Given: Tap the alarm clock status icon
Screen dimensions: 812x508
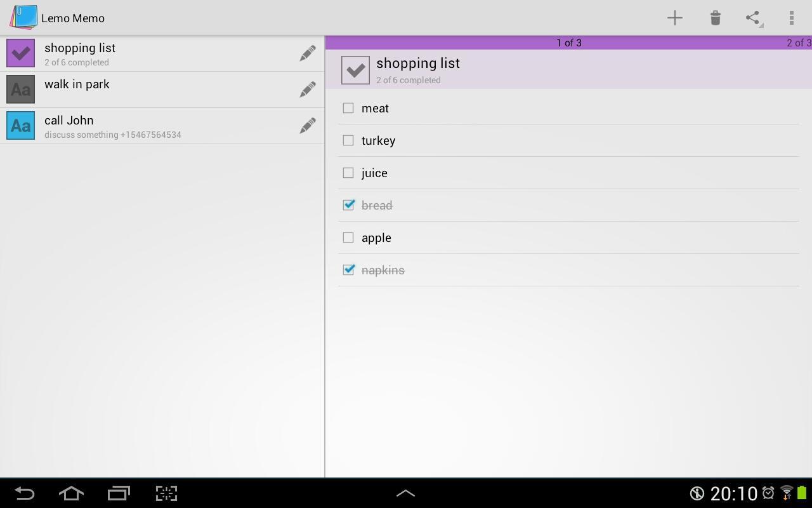Looking at the screenshot, I should [x=768, y=493].
